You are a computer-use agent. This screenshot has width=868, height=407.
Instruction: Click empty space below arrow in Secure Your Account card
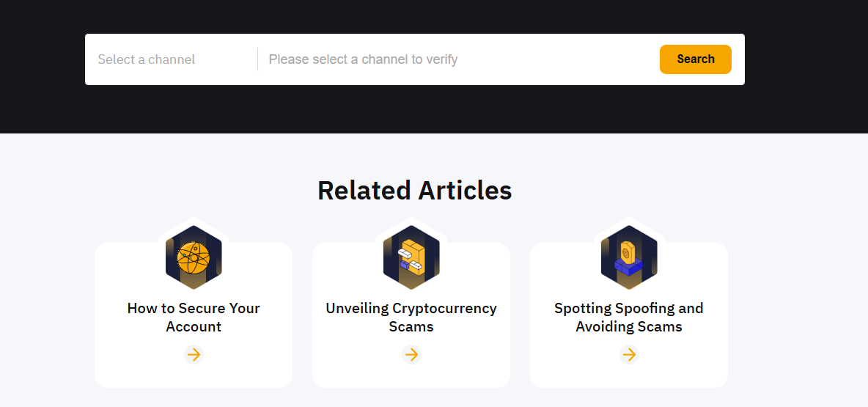(194, 375)
